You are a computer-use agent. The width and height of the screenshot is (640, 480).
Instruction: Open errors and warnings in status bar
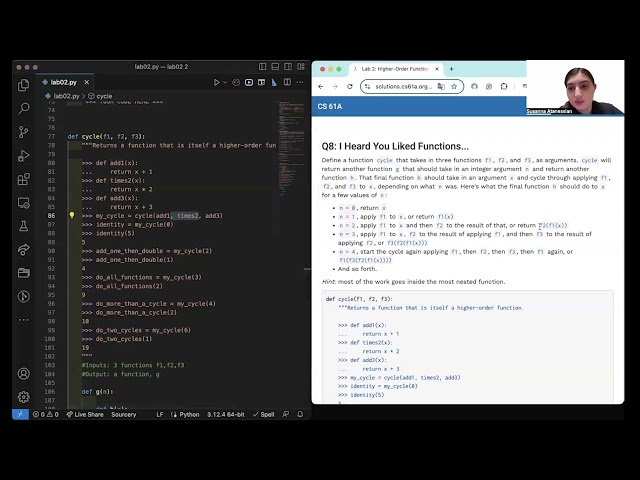45,414
